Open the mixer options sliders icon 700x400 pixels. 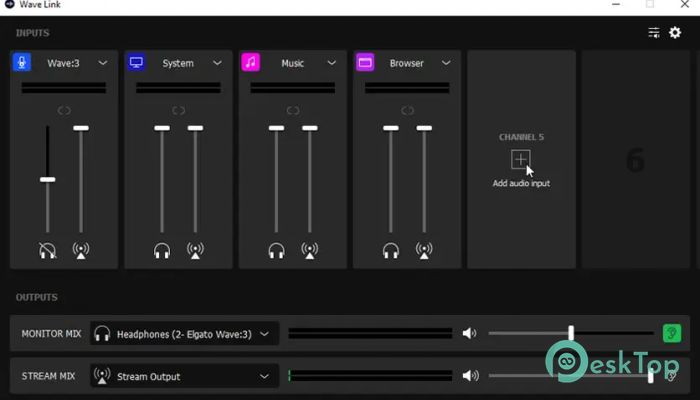[x=654, y=32]
